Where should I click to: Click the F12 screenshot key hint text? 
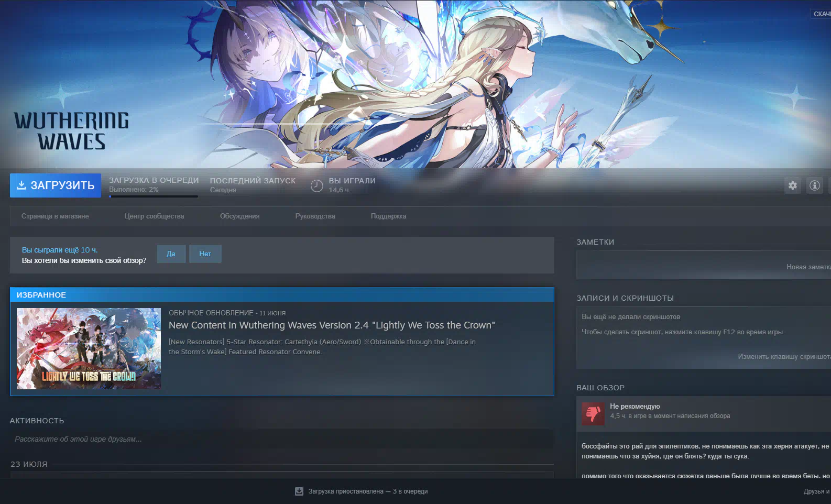pos(683,332)
